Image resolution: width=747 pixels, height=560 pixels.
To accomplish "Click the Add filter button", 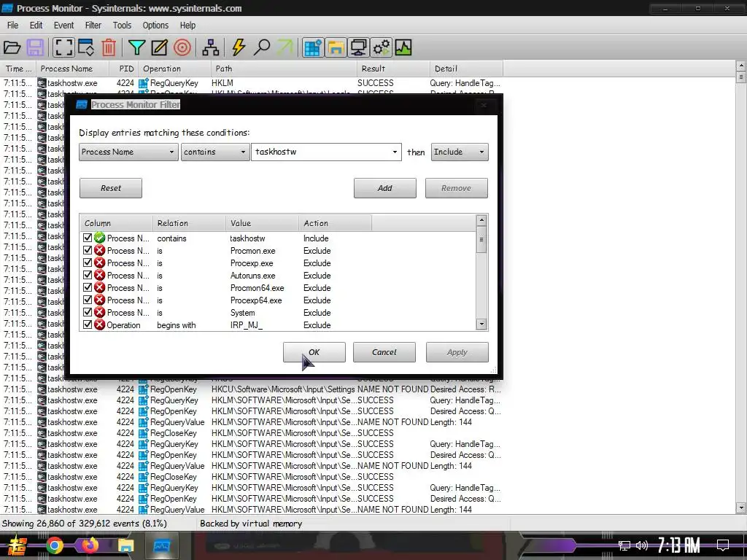I will point(385,188).
